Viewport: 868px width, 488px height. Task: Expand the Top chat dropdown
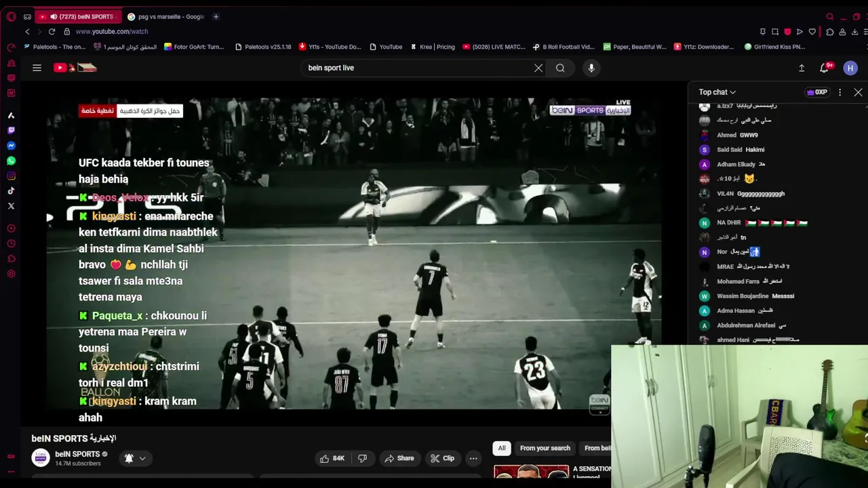click(x=717, y=92)
